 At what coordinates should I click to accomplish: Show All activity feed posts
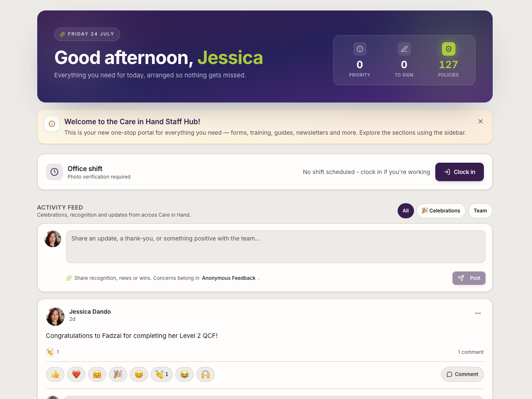click(x=406, y=211)
